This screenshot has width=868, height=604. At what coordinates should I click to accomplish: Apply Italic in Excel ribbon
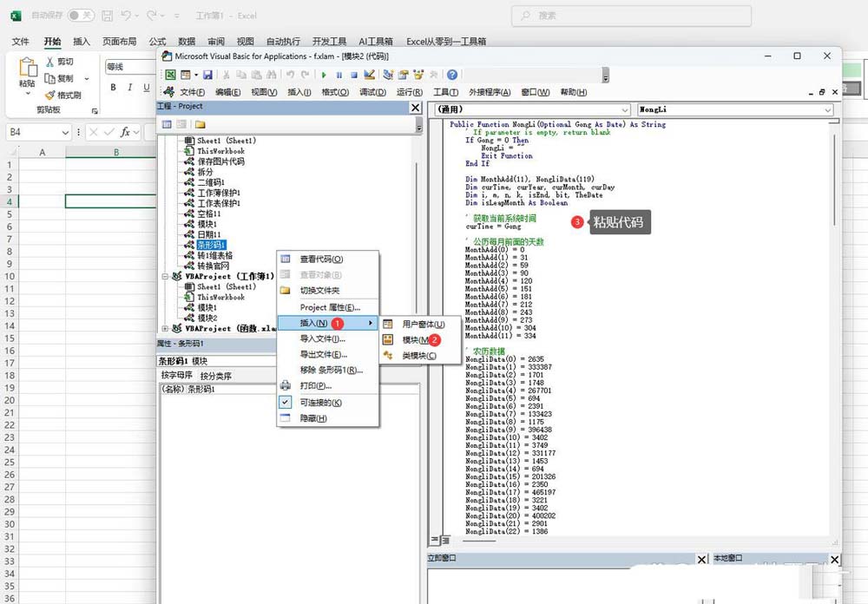(x=129, y=87)
